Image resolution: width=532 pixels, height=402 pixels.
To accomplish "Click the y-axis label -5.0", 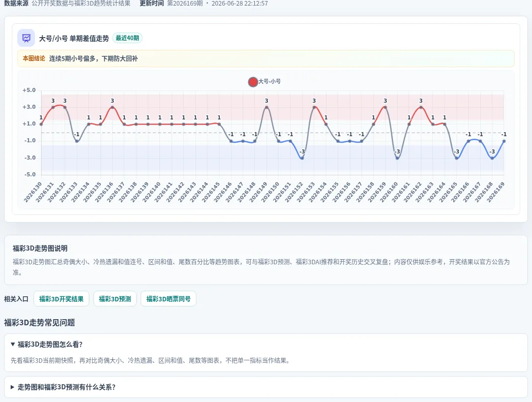I will point(30,174).
